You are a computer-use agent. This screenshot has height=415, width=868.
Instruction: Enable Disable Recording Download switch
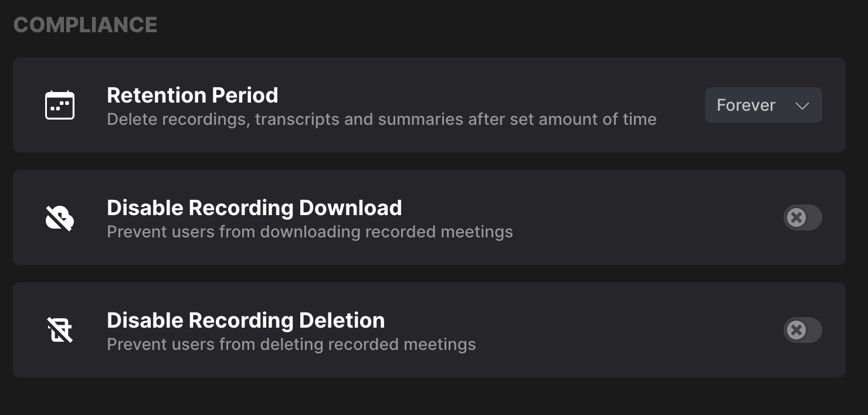(803, 217)
